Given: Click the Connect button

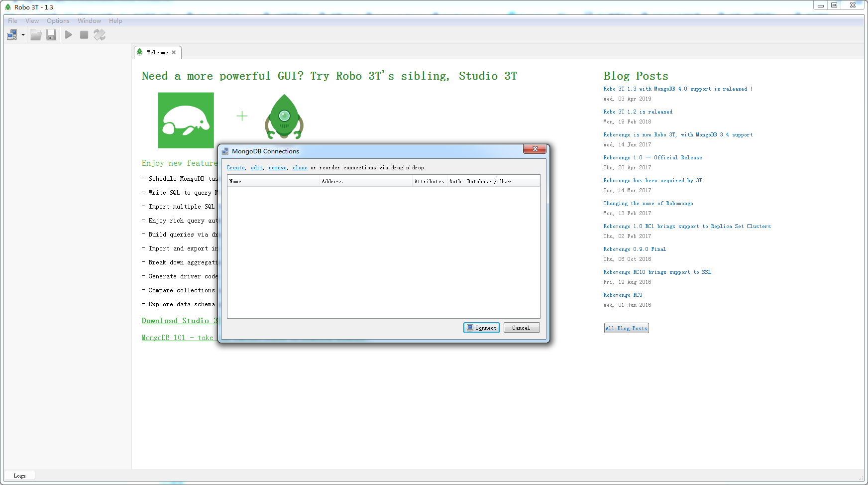Looking at the screenshot, I should [481, 328].
